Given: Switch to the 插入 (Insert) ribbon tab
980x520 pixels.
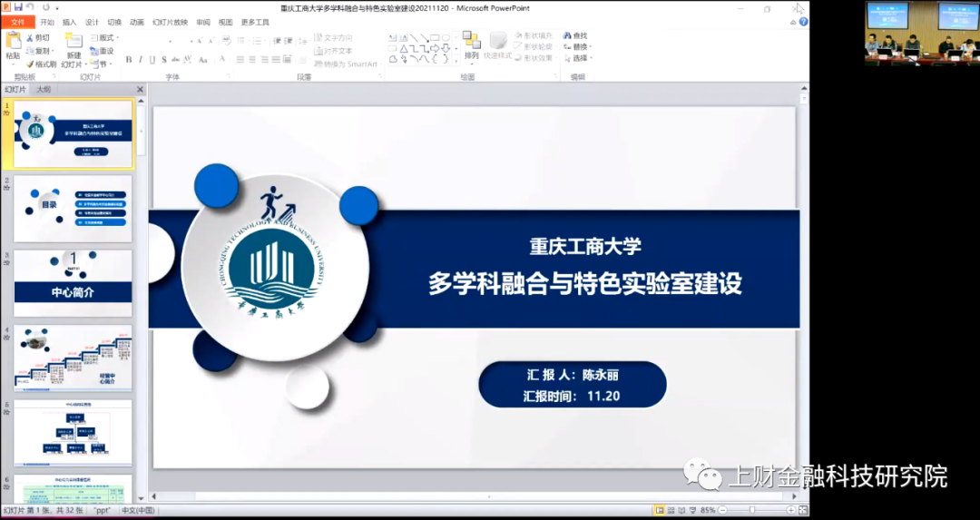Looking at the screenshot, I should coord(69,22).
